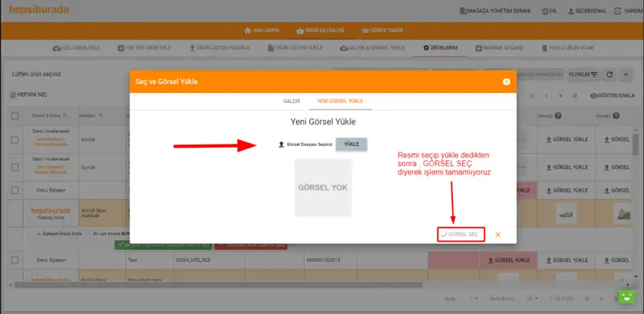Open the HIZLI ÜRÜN EKLE tab

76,48
